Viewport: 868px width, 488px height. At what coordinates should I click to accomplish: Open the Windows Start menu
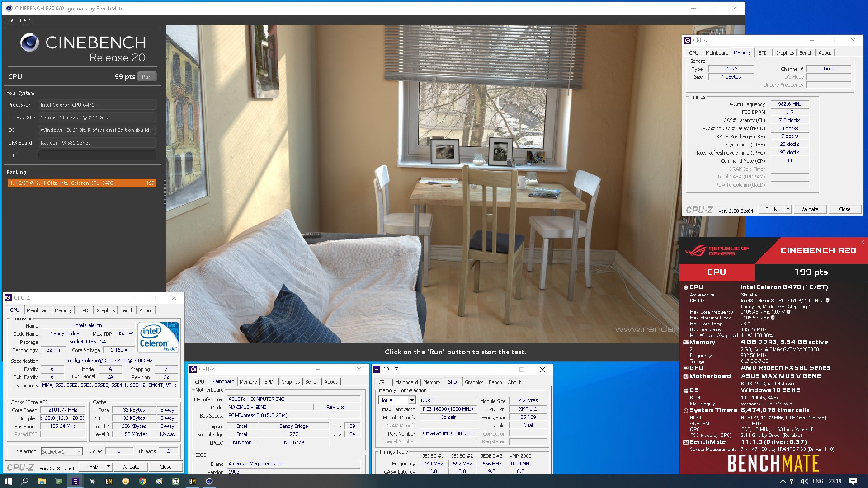[x=8, y=481]
